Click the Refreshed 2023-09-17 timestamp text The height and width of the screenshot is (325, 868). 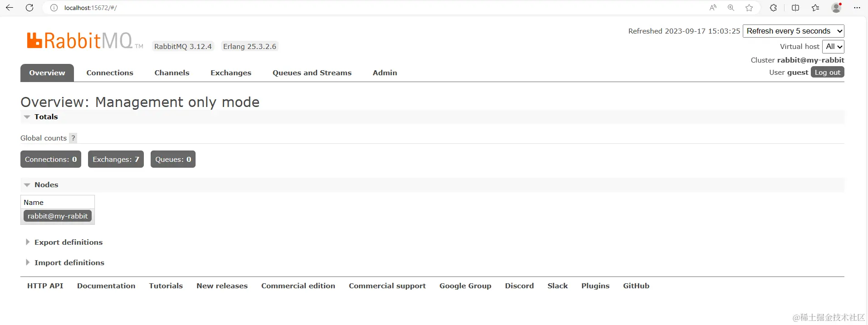(684, 31)
